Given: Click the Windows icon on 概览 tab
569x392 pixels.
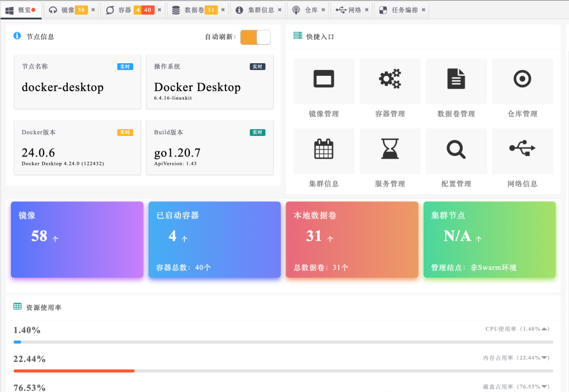Looking at the screenshot, I should coord(9,10).
